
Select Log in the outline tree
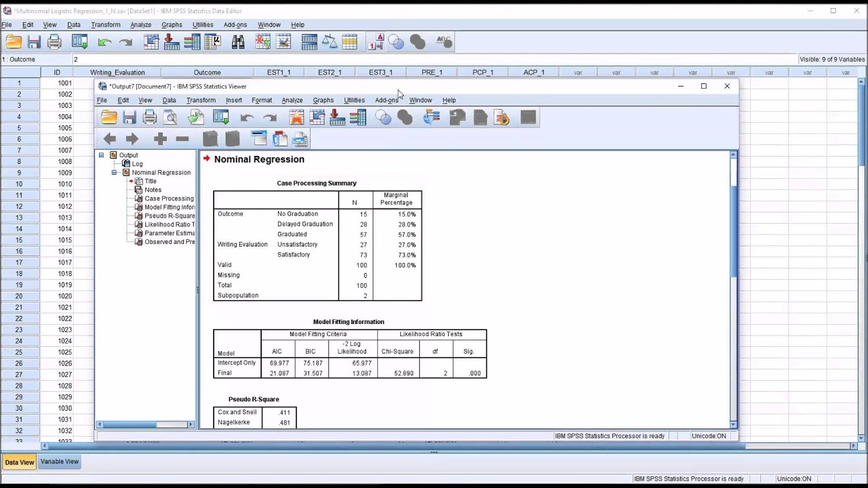pos(137,164)
